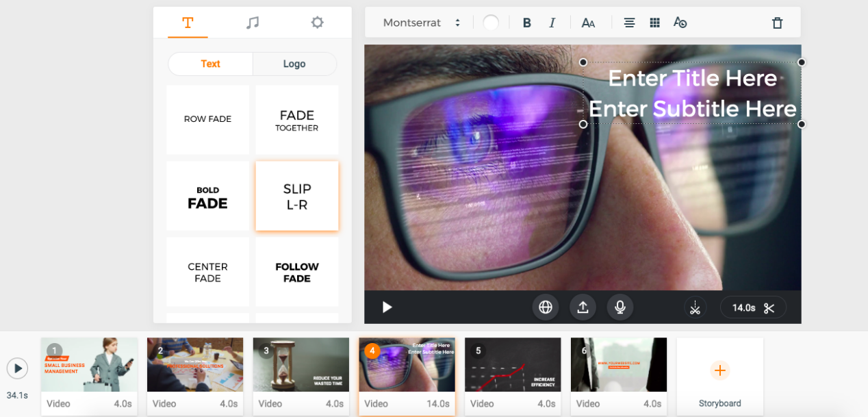This screenshot has height=417, width=868.
Task: Click the split clip scissors icon
Action: tap(695, 307)
